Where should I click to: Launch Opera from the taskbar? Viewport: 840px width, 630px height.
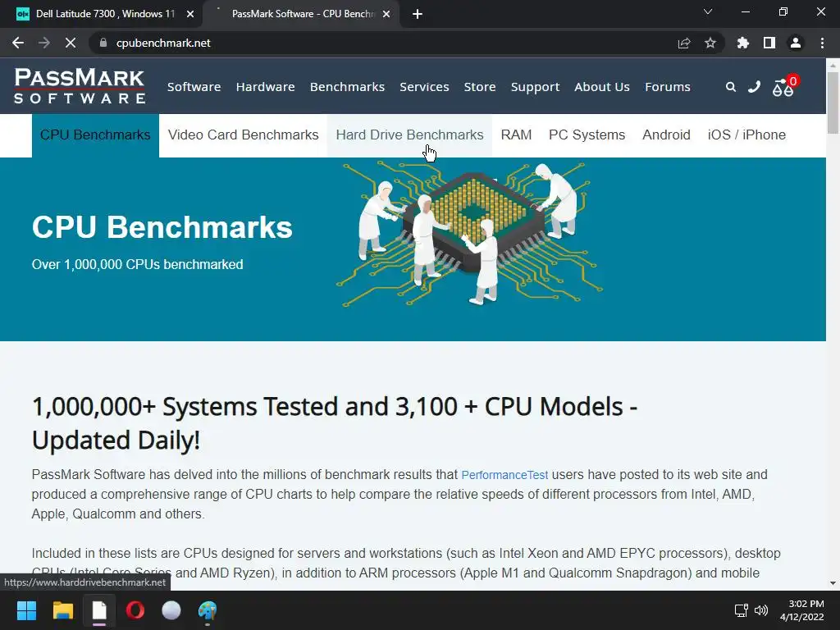coord(135,610)
